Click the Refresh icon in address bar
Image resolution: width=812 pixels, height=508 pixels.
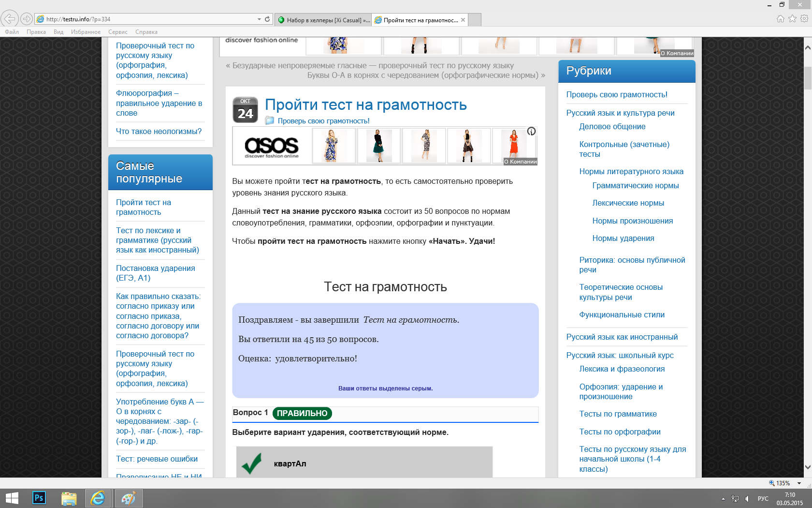(x=267, y=19)
